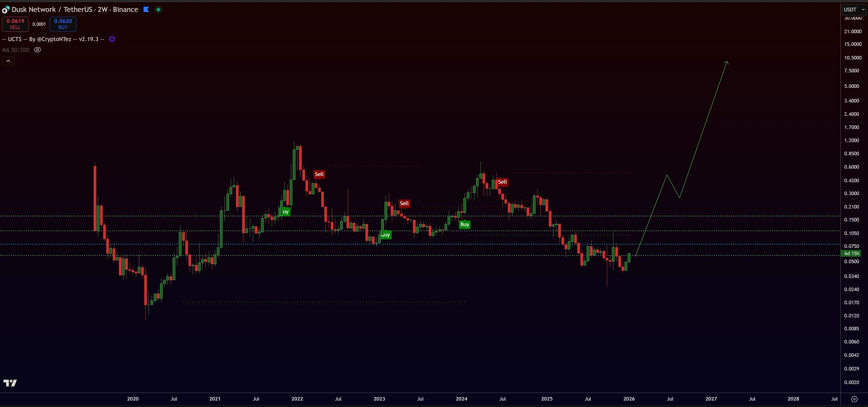This screenshot has height=407, width=868.
Task: Click the 2024 label on the time axis
Action: coord(461,399)
